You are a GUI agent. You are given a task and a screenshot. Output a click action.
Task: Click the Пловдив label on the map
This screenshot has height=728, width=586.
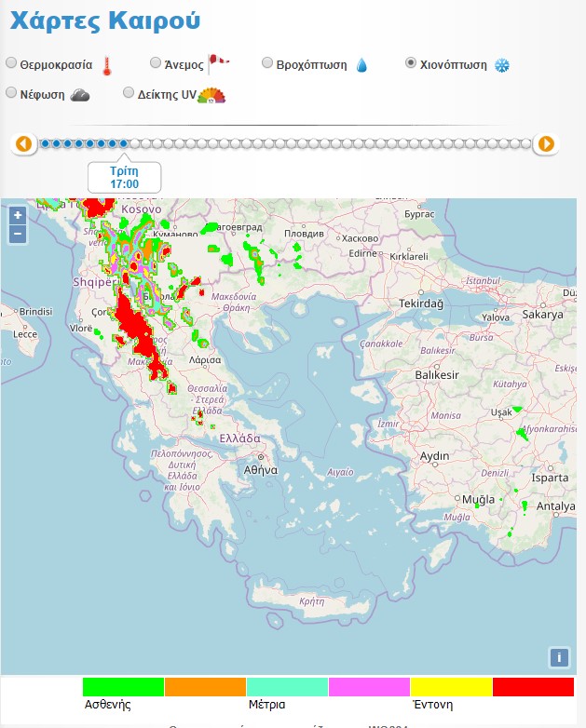[304, 234]
